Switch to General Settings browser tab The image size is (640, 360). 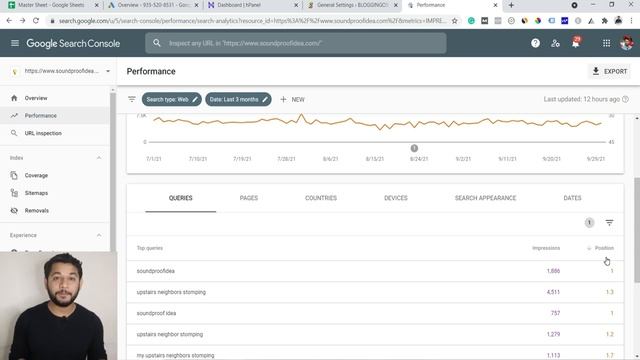coord(352,5)
